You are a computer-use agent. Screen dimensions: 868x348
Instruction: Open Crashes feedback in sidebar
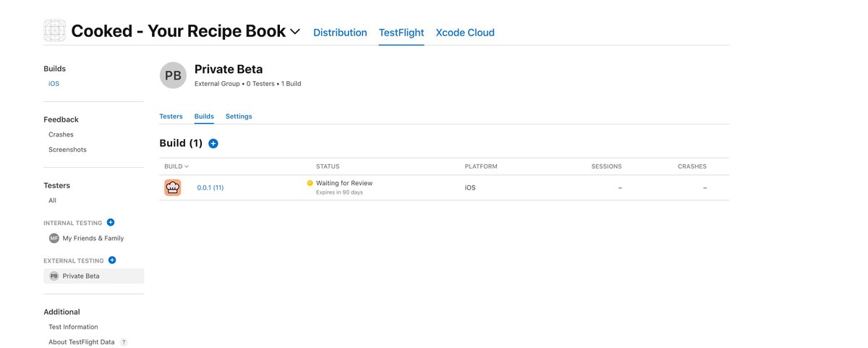coord(61,135)
